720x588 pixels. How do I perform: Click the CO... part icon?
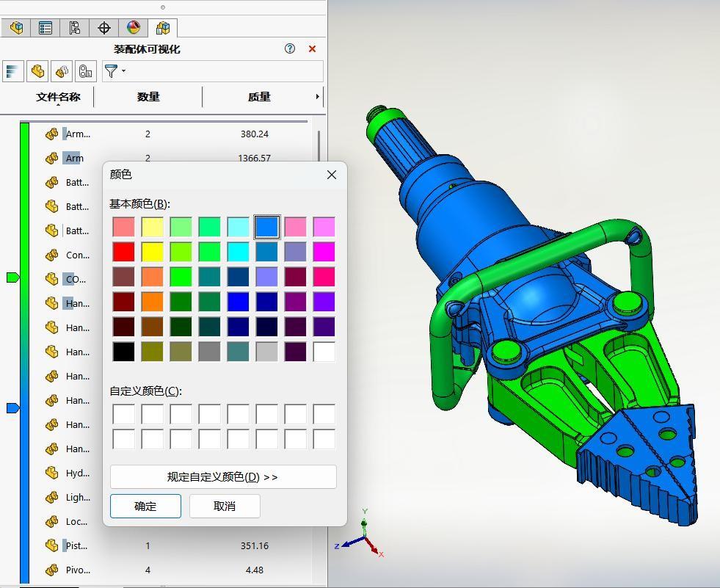(52, 279)
